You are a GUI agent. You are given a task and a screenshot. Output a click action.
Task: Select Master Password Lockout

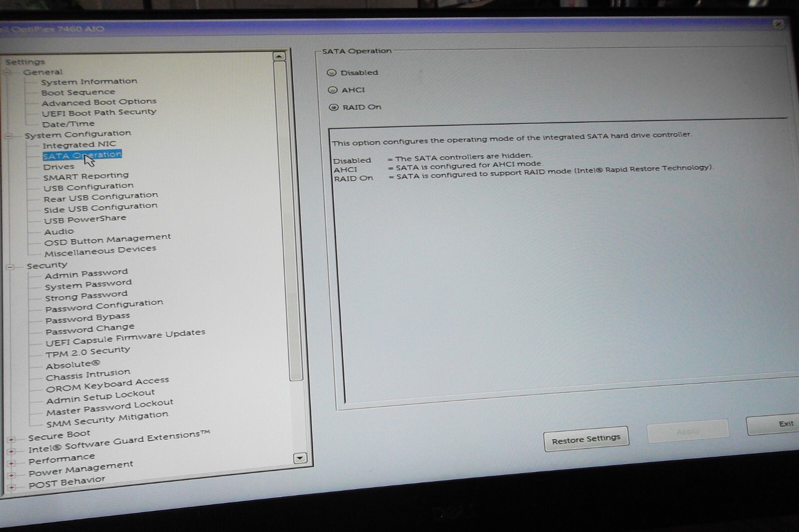click(110, 407)
